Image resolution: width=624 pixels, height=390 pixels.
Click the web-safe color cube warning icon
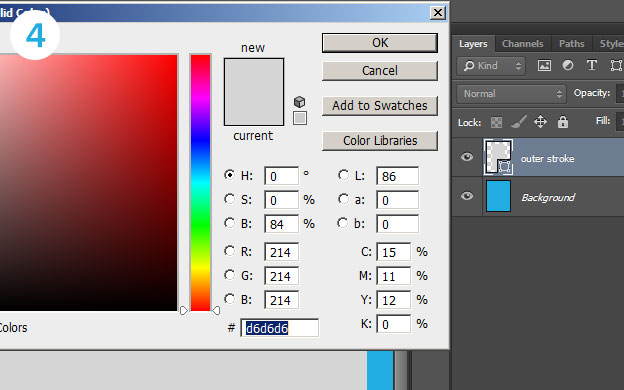[x=300, y=102]
